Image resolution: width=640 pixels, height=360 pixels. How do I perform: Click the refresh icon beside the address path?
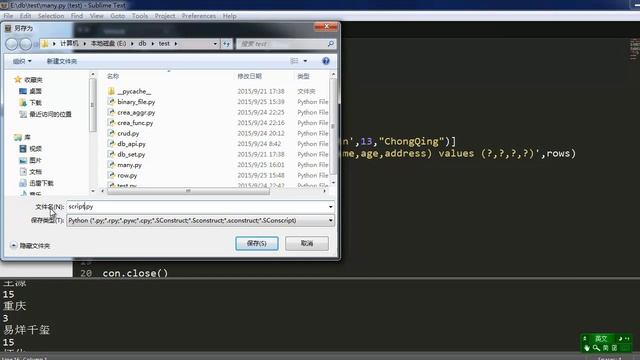227,44
